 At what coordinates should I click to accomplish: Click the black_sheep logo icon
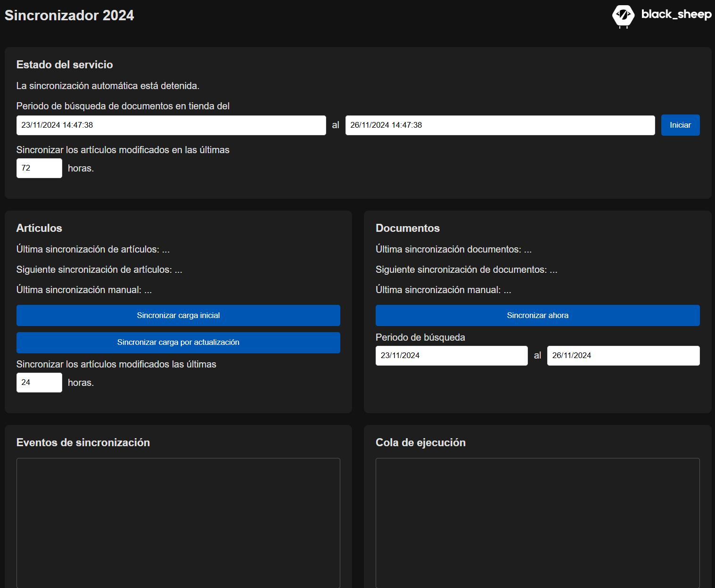(623, 16)
